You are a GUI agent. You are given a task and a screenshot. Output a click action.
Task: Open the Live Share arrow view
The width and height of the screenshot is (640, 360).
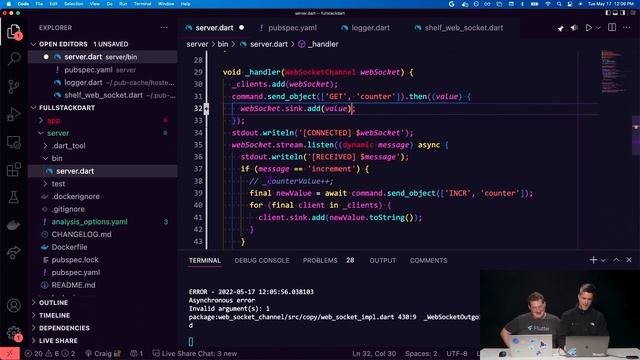click(x=13, y=252)
